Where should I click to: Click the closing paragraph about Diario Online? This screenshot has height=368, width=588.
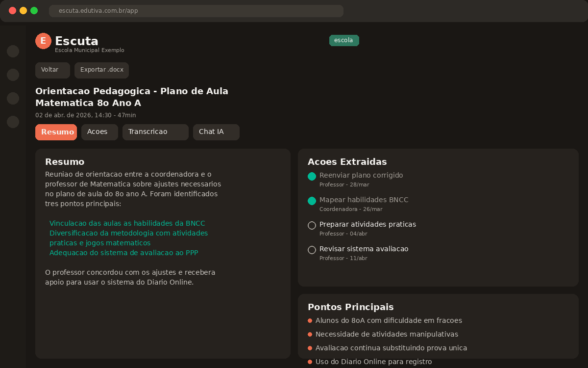pos(130,277)
